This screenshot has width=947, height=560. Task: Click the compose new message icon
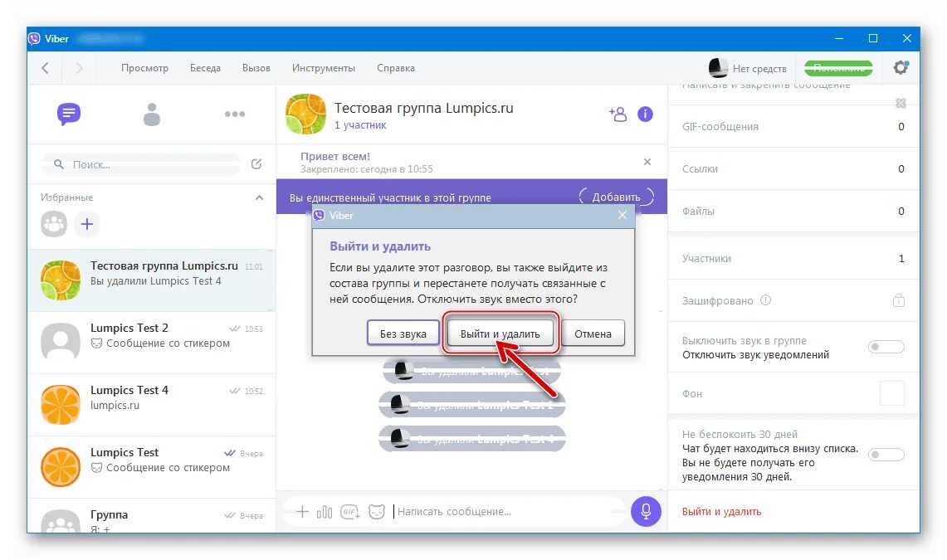click(x=256, y=164)
